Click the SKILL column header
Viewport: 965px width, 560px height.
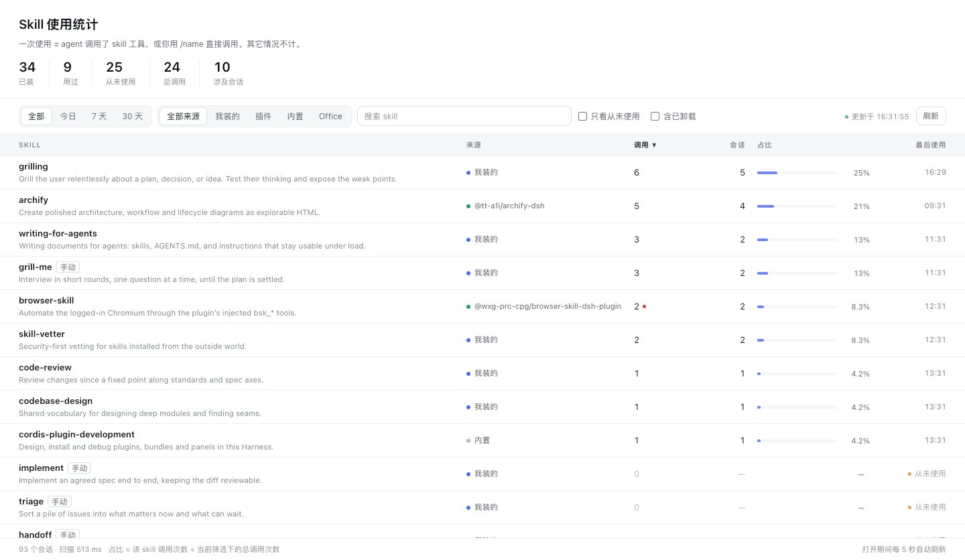[29, 145]
